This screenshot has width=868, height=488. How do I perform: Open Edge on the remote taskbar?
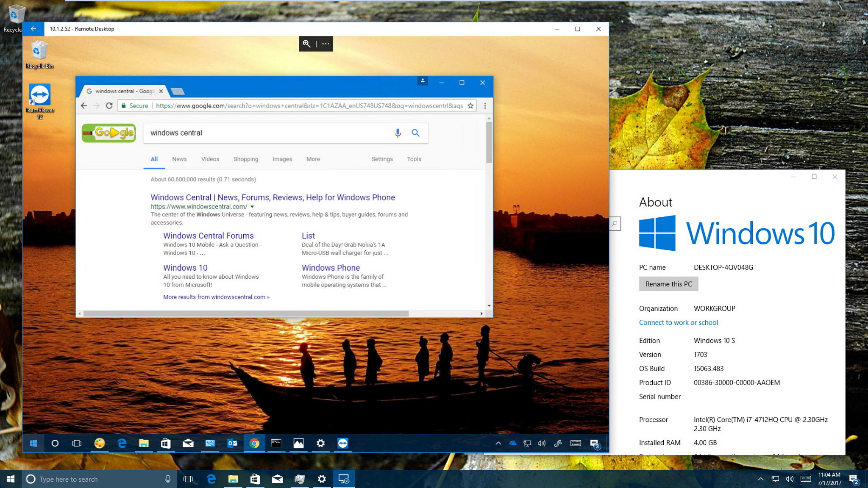(x=122, y=443)
